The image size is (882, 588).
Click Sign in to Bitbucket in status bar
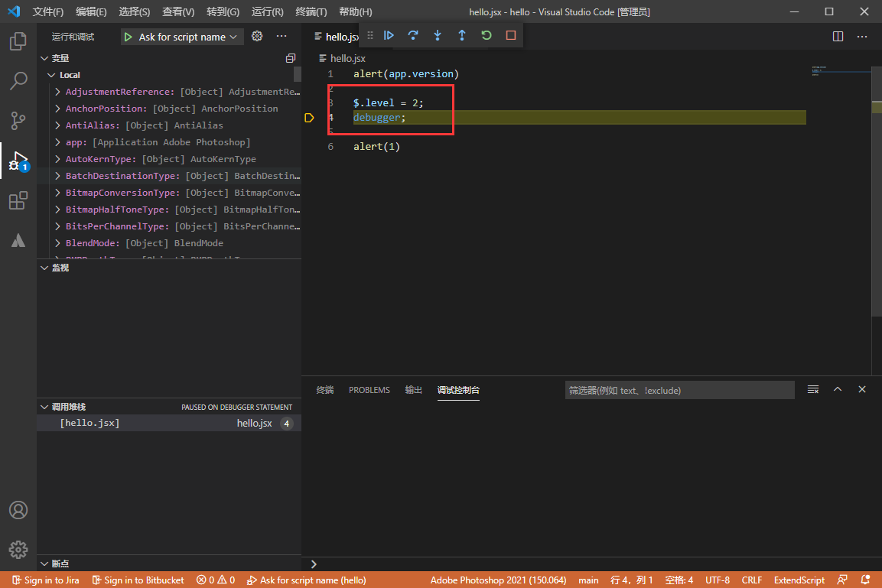point(138,580)
